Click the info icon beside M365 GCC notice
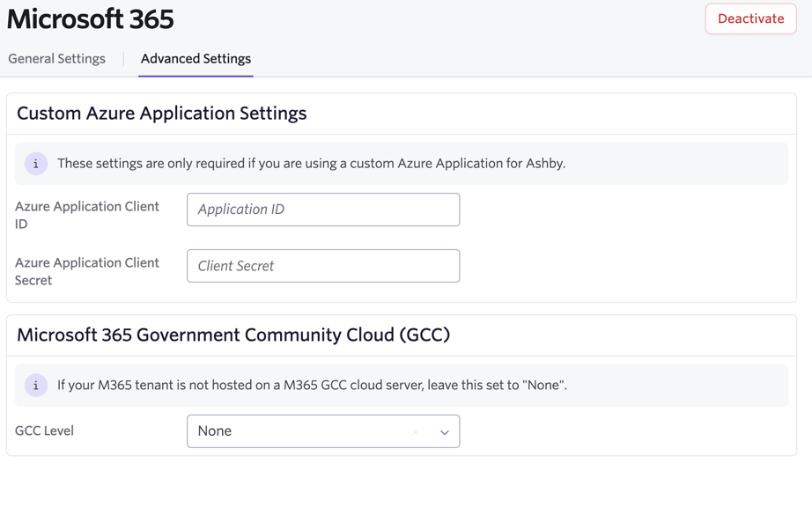The width and height of the screenshot is (812, 530). (36, 385)
